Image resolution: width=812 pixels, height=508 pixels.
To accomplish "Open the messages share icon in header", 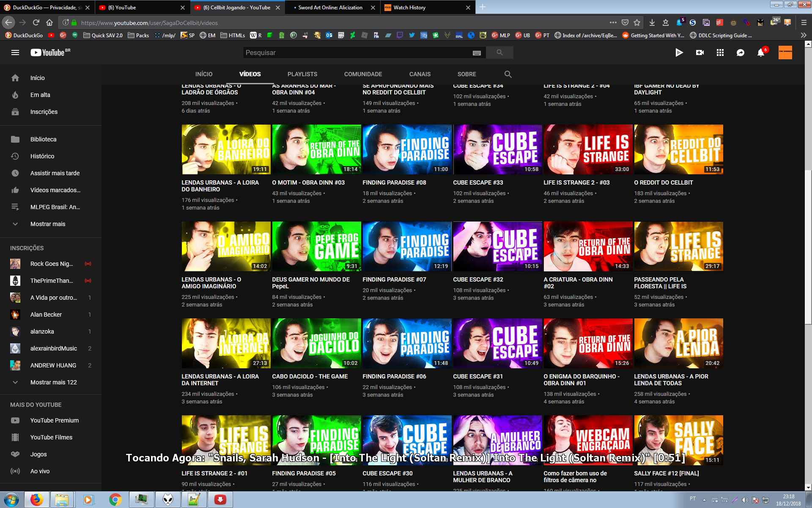I will point(740,52).
